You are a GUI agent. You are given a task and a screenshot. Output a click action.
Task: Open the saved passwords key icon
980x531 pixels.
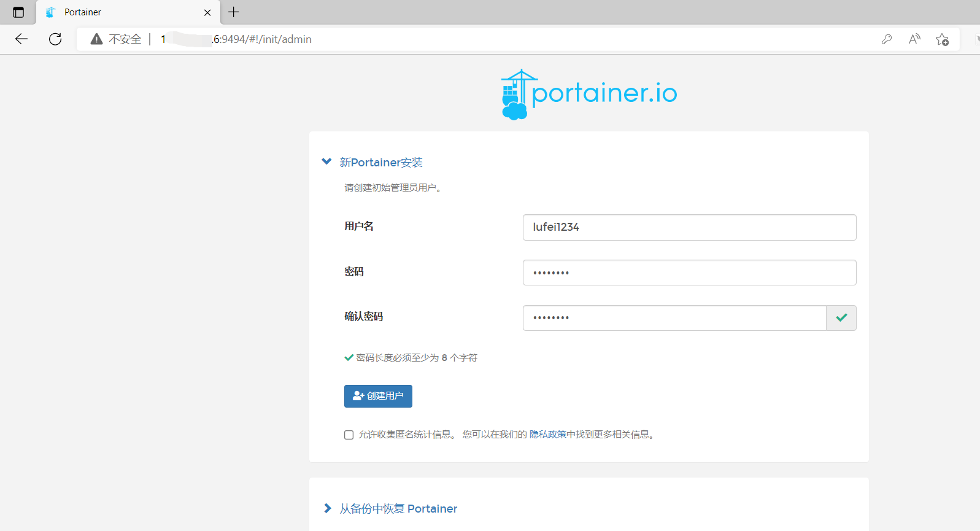[887, 39]
